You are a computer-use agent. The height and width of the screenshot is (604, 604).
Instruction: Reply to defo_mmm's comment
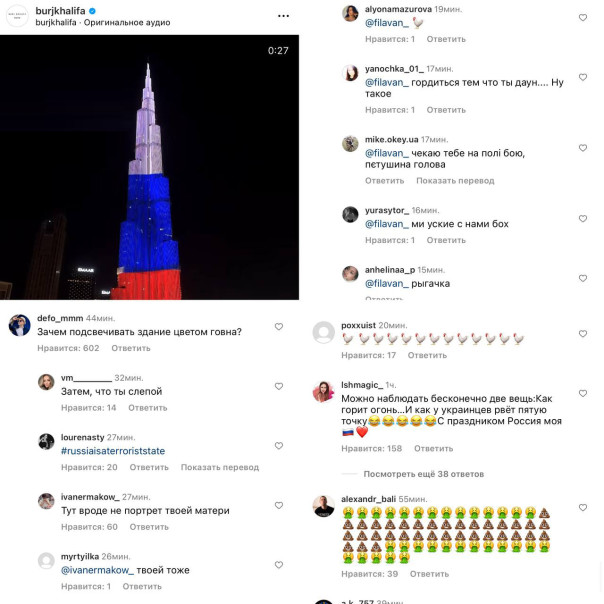(131, 348)
